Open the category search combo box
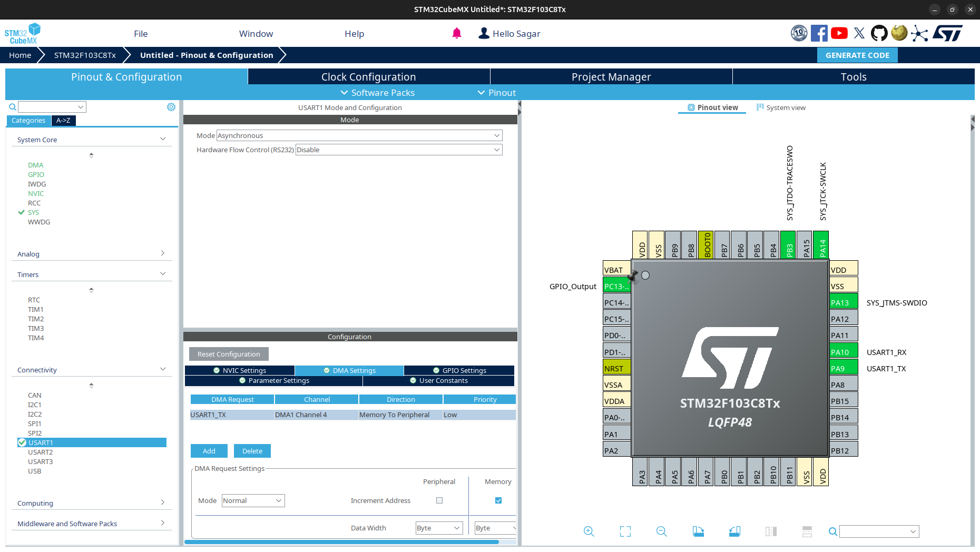980x552 pixels. 52,107
